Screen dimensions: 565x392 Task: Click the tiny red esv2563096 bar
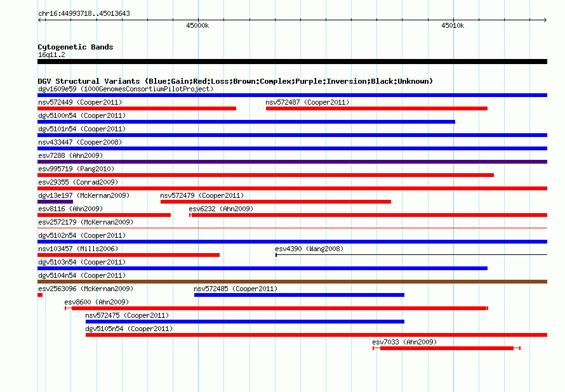40,295
